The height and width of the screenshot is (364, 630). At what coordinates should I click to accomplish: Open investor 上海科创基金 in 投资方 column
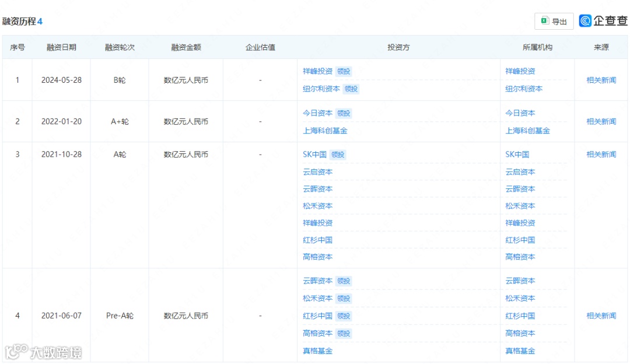point(325,131)
